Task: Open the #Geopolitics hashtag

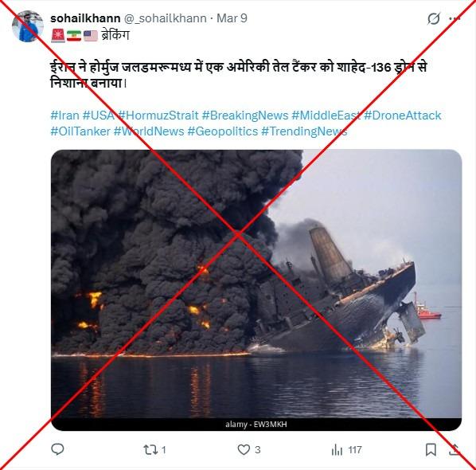Action: [223, 131]
